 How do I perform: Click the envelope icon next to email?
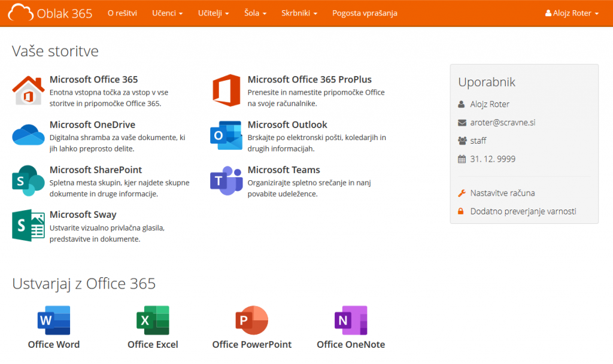point(462,123)
